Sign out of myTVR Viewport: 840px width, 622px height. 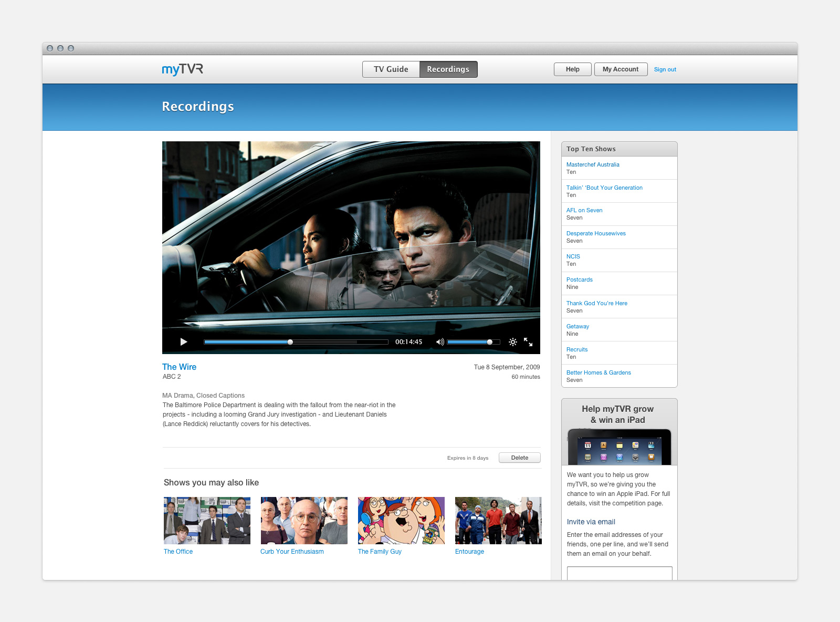click(x=665, y=69)
